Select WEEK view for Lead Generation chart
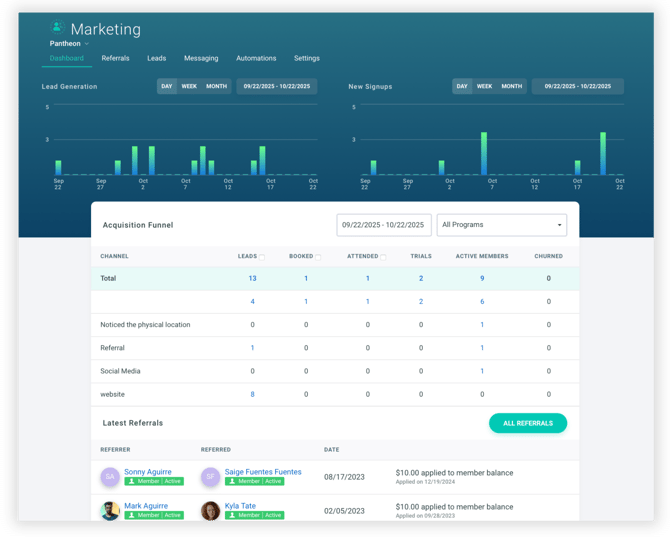 point(189,87)
